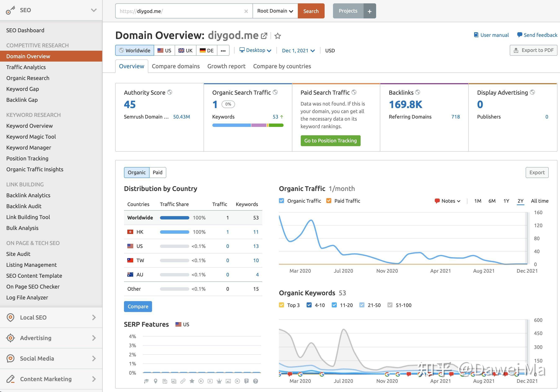Switch to Growth report tab
The height and width of the screenshot is (392, 560).
pos(226,66)
